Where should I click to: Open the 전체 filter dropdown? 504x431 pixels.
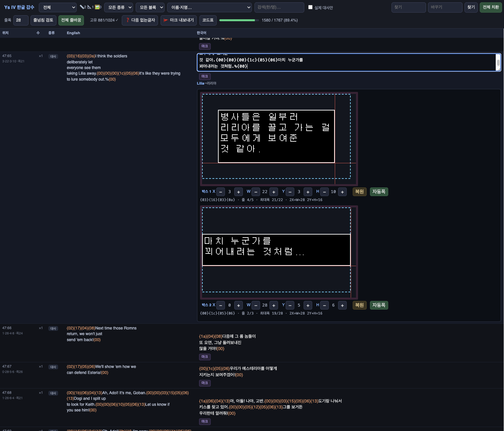58,7
